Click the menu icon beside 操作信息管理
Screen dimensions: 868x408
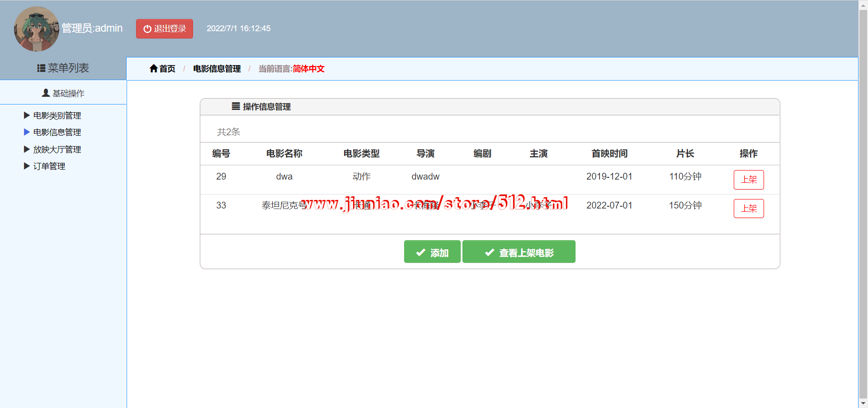pos(236,106)
